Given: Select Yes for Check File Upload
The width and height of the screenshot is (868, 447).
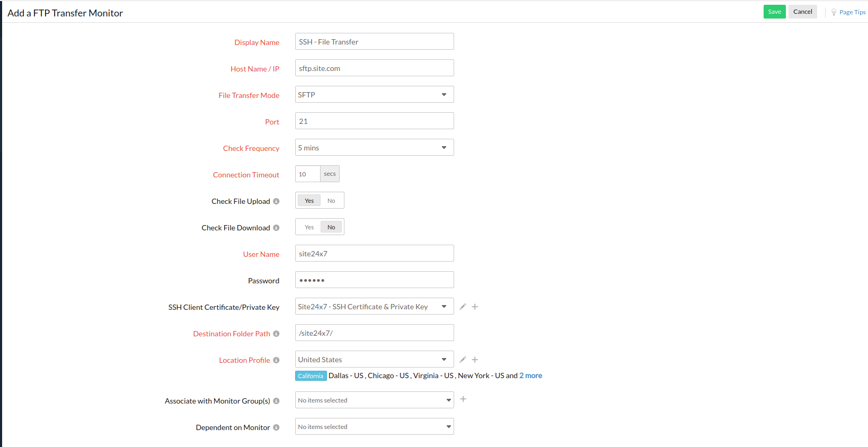Looking at the screenshot, I should click(309, 201).
